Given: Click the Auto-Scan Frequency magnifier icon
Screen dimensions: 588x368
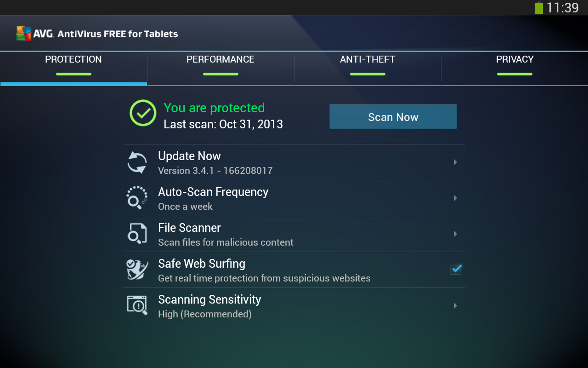Looking at the screenshot, I should pos(137,198).
